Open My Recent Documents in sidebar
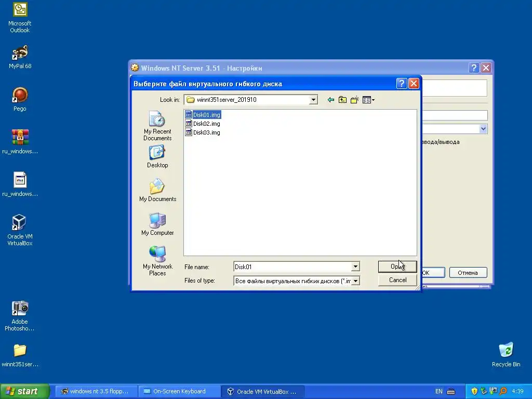This screenshot has width=532, height=399. 157,126
